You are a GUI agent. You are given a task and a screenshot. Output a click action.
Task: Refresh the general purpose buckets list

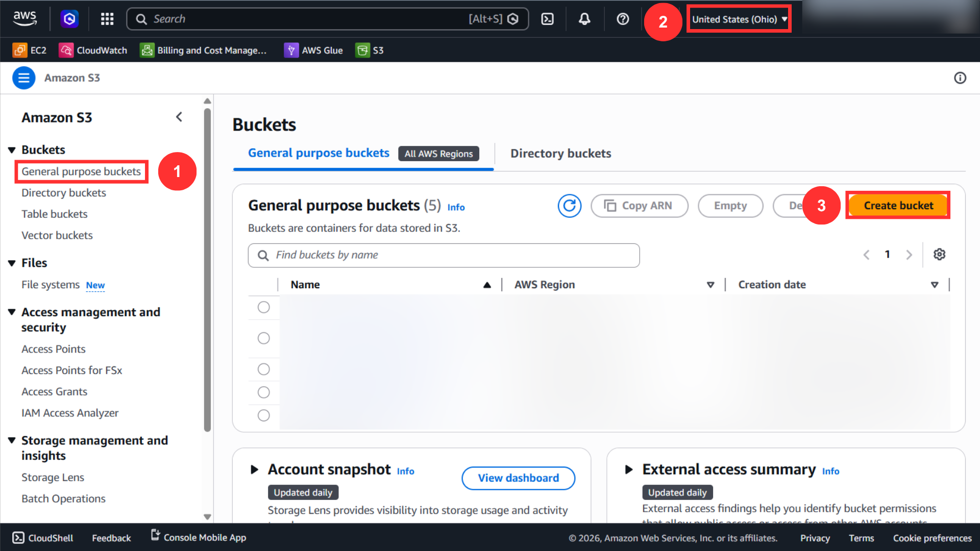point(570,206)
